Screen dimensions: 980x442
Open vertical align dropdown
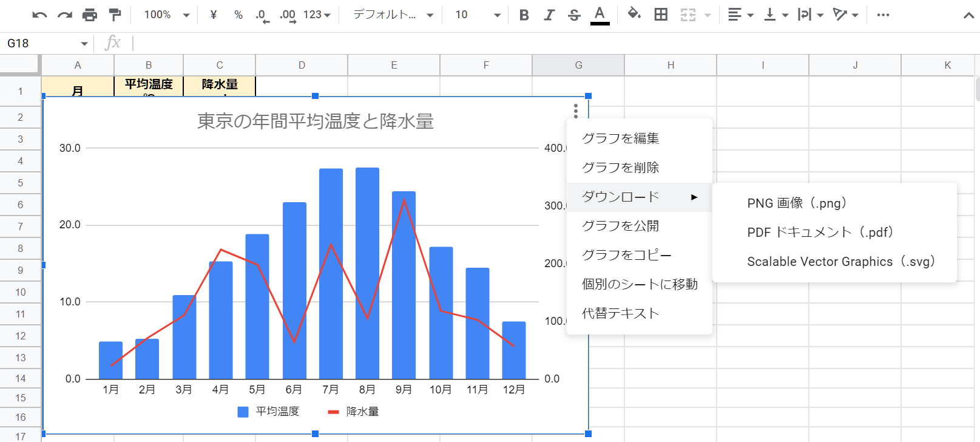[x=776, y=15]
